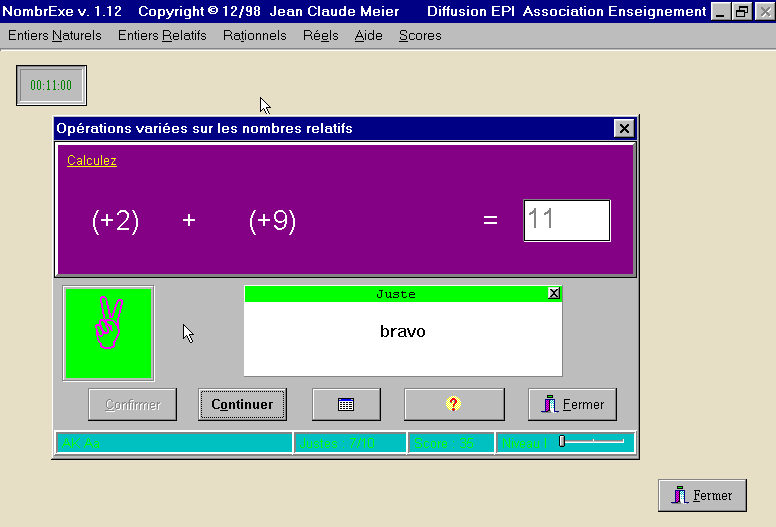The image size is (776, 527).
Task: Click the answer field showing 11
Action: pos(566,220)
